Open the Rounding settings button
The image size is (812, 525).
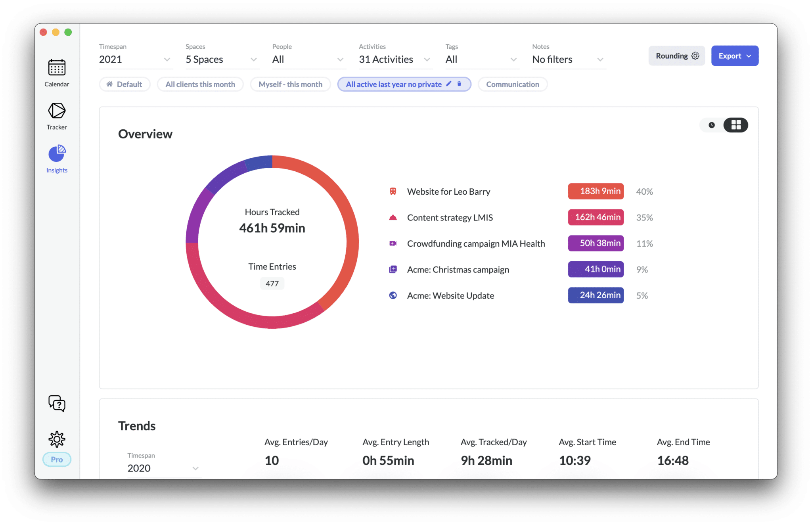click(676, 56)
